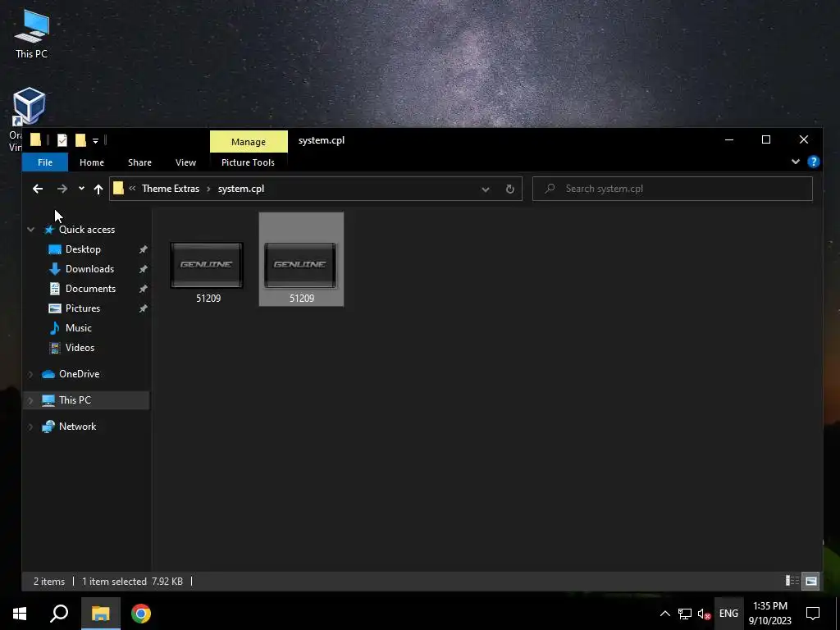
Task: Open the clock and date flyout
Action: click(x=769, y=614)
